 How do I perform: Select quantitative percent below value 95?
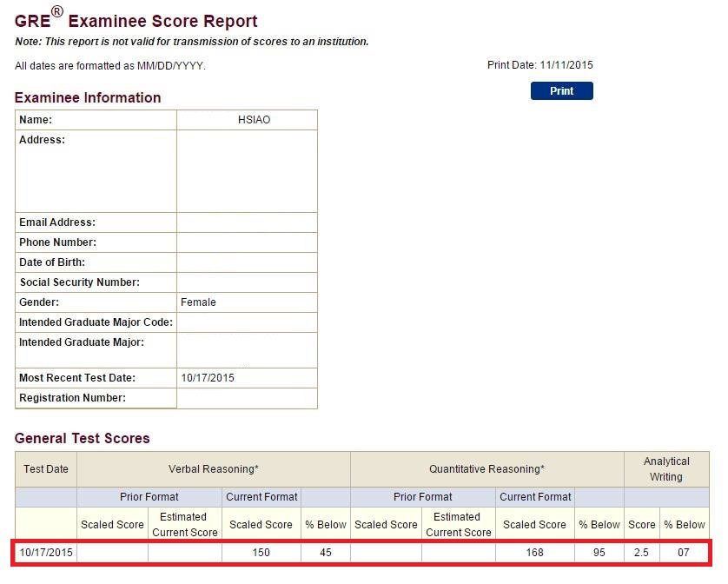[599, 553]
